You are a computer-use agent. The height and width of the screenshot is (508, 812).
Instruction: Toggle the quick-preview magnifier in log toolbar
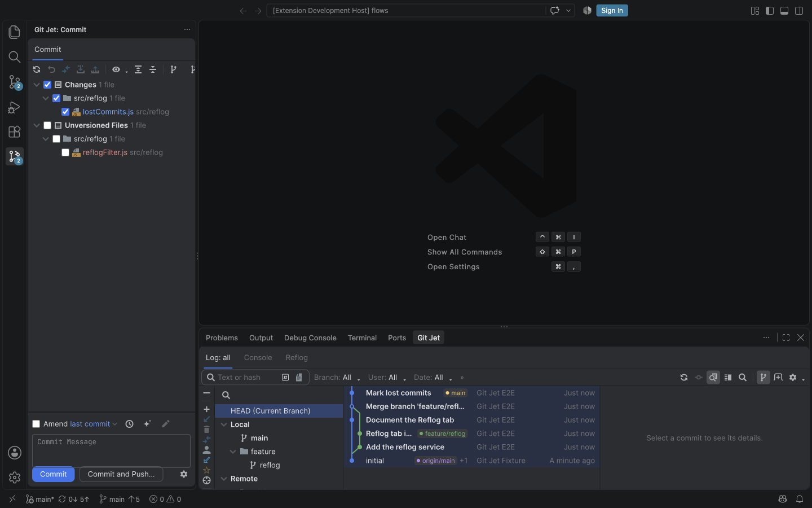pos(713,378)
